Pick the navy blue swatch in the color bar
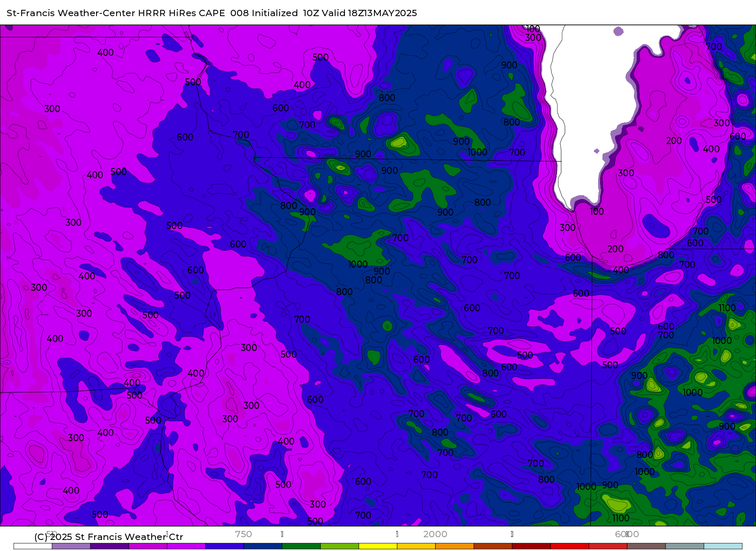The image size is (756, 551). pyautogui.click(x=263, y=546)
